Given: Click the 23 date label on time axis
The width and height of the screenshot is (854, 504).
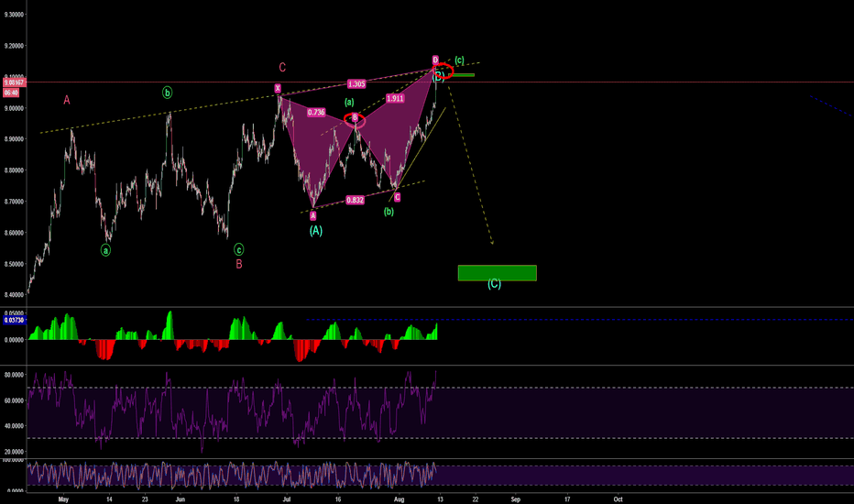Looking at the screenshot, I should [x=145, y=499].
